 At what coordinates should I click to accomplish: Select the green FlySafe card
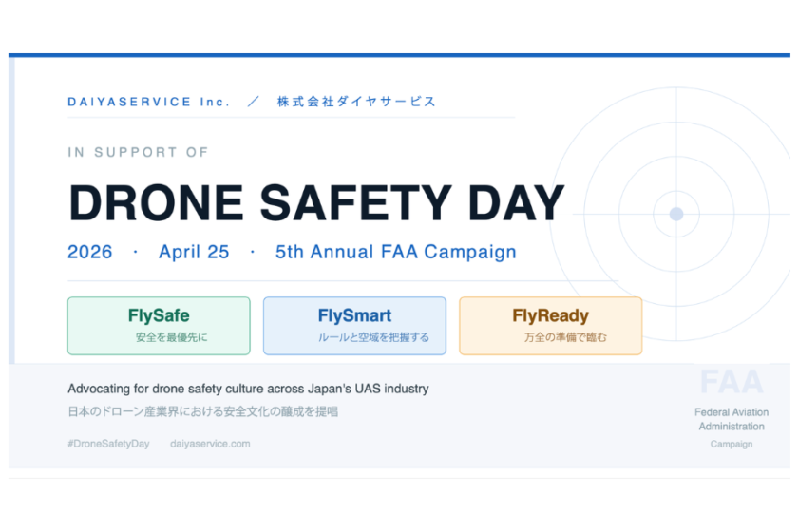pyautogui.click(x=159, y=326)
